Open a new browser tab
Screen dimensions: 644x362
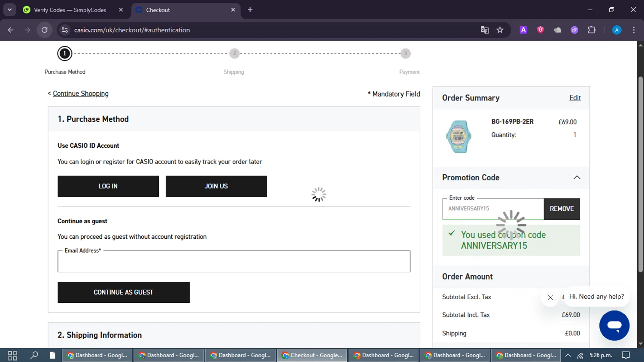[250, 10]
